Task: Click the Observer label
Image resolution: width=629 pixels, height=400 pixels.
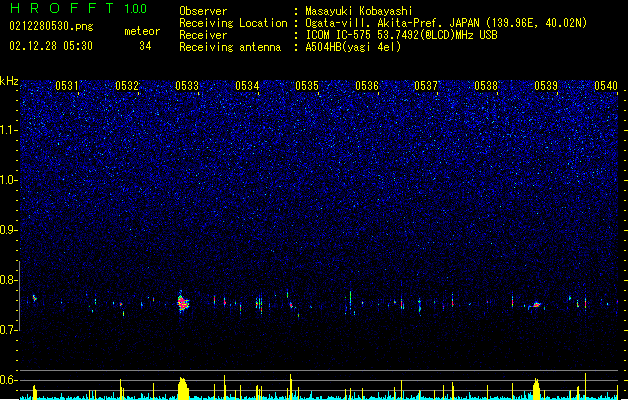Action: tap(203, 11)
